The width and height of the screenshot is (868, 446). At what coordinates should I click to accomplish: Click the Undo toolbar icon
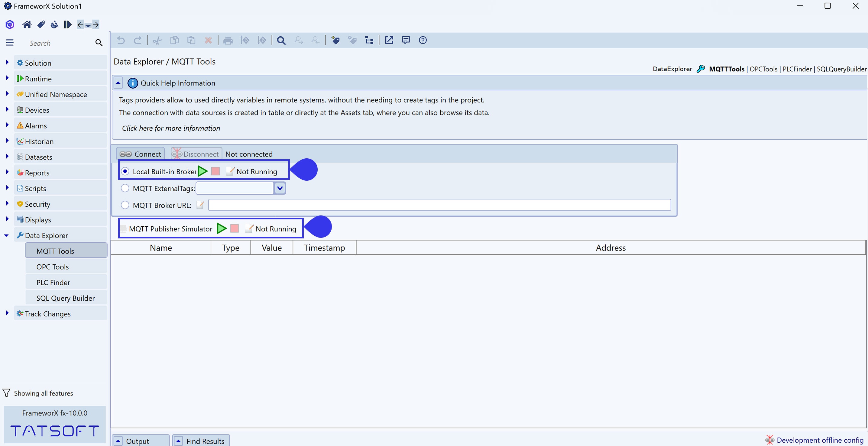pyautogui.click(x=121, y=40)
